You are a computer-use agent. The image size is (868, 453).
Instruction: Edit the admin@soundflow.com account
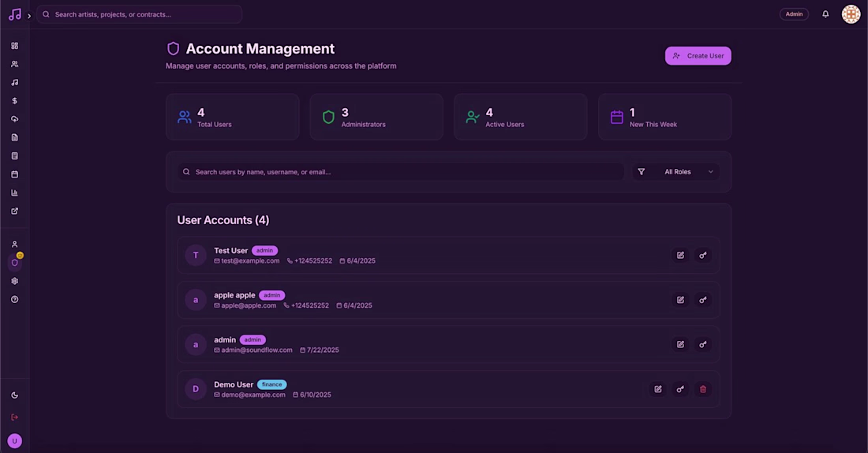[x=680, y=344]
